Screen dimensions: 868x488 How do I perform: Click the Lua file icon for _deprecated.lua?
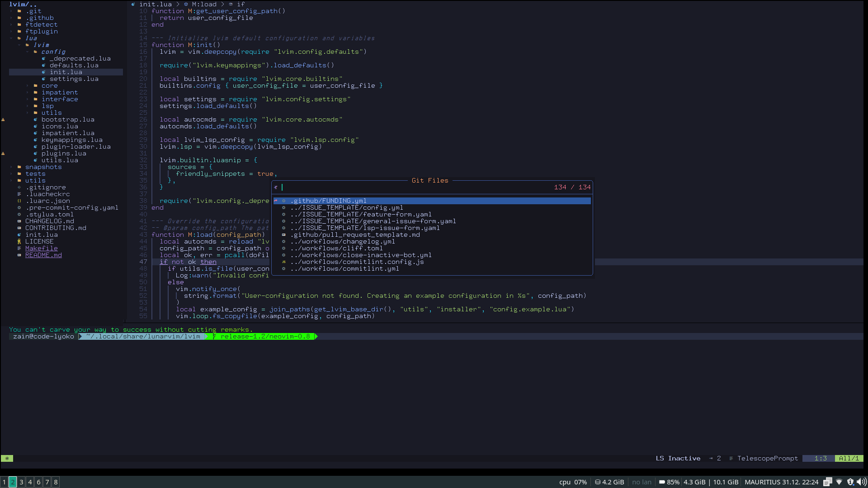coord(43,59)
